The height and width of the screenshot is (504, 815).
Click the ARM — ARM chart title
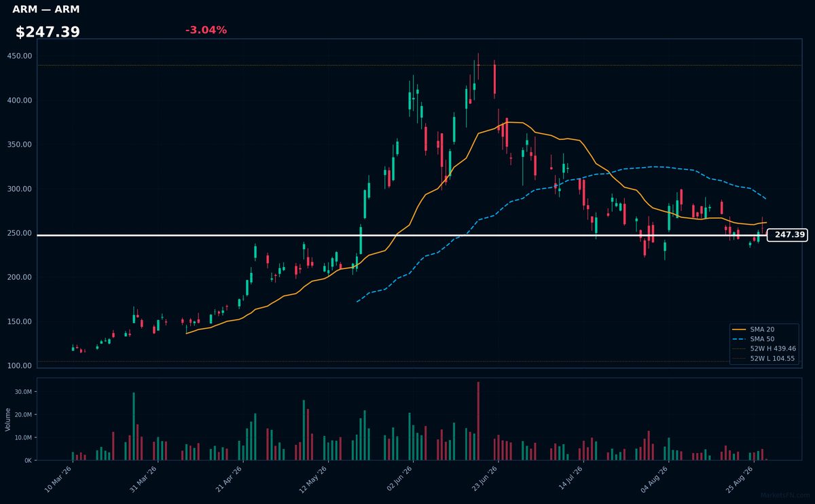46,10
